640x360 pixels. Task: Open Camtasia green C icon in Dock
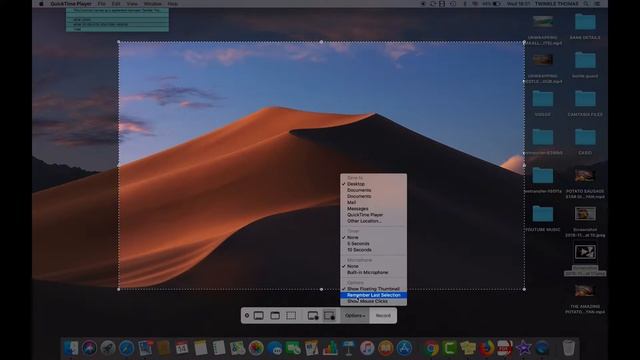coord(449,348)
